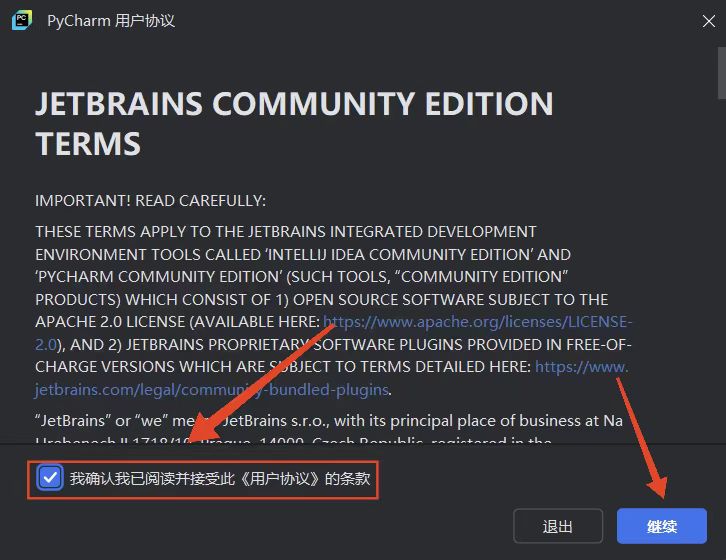This screenshot has height=560, width=726.
Task: Click the vertical scrollbar thumb of agreement
Action: pyautogui.click(x=721, y=73)
